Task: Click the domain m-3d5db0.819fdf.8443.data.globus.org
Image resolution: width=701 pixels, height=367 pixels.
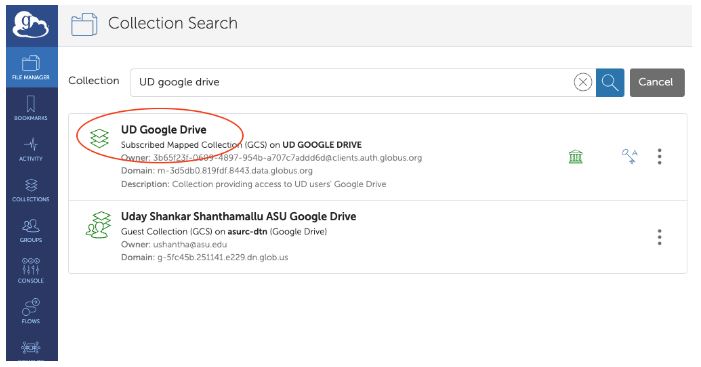Action: [235, 171]
